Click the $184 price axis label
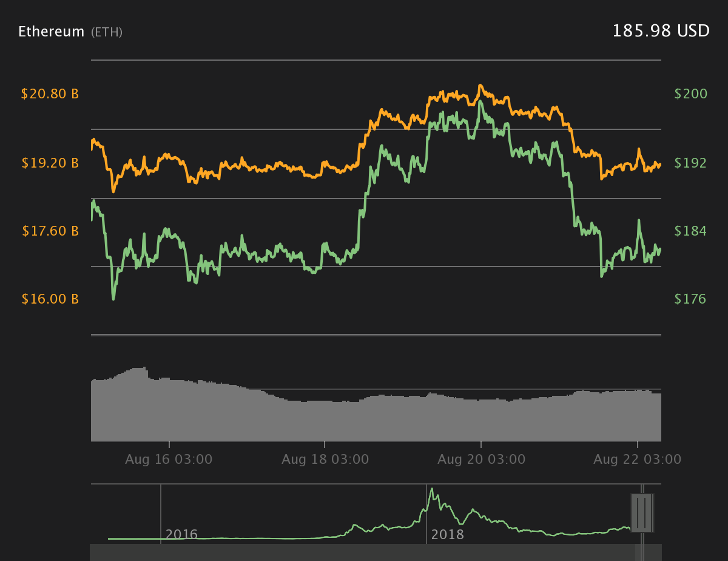 tap(690, 231)
